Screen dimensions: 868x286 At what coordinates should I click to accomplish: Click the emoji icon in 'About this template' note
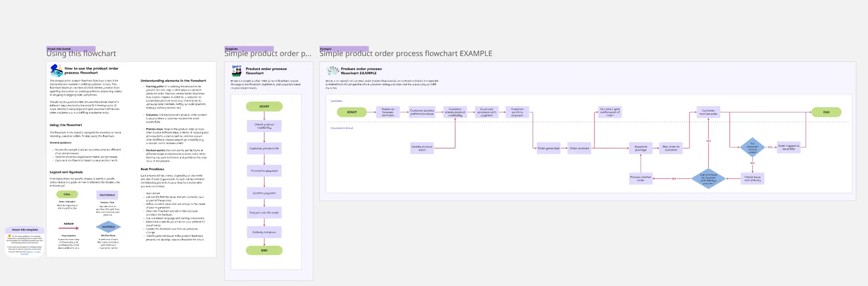tap(10, 236)
